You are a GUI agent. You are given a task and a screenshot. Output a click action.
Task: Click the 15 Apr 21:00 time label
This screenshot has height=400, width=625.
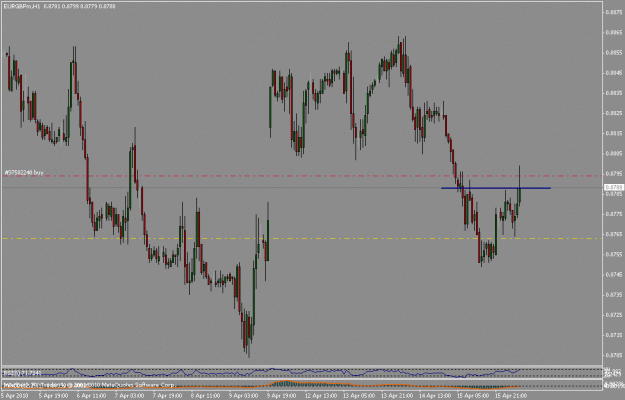(x=510, y=396)
